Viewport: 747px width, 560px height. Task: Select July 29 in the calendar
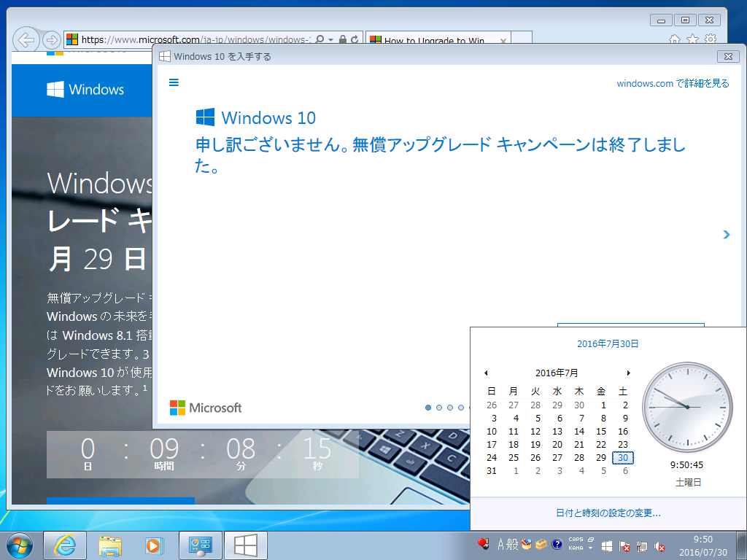[x=601, y=458]
